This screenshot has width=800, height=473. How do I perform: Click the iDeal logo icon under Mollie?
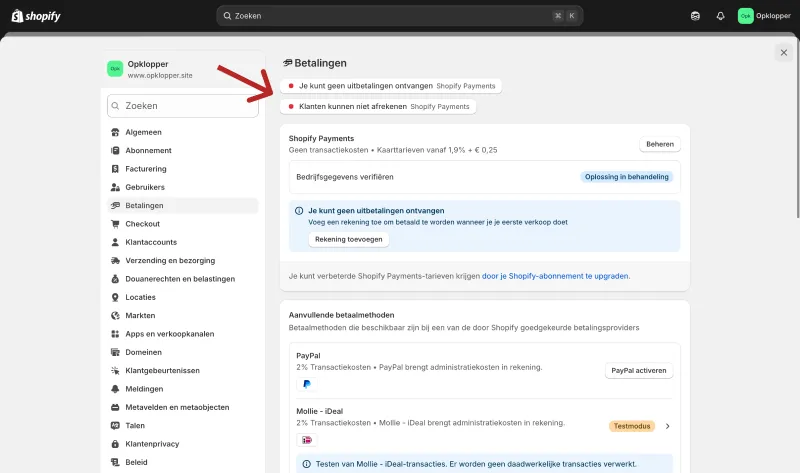(307, 440)
